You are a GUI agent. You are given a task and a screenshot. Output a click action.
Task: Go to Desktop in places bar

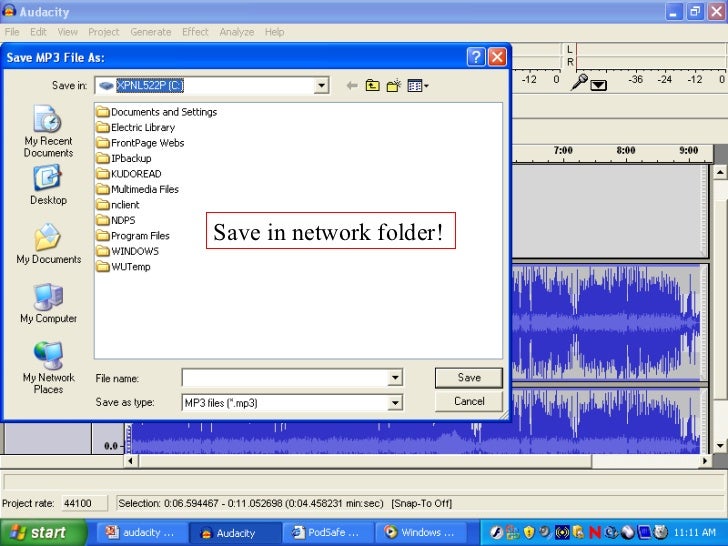48,185
